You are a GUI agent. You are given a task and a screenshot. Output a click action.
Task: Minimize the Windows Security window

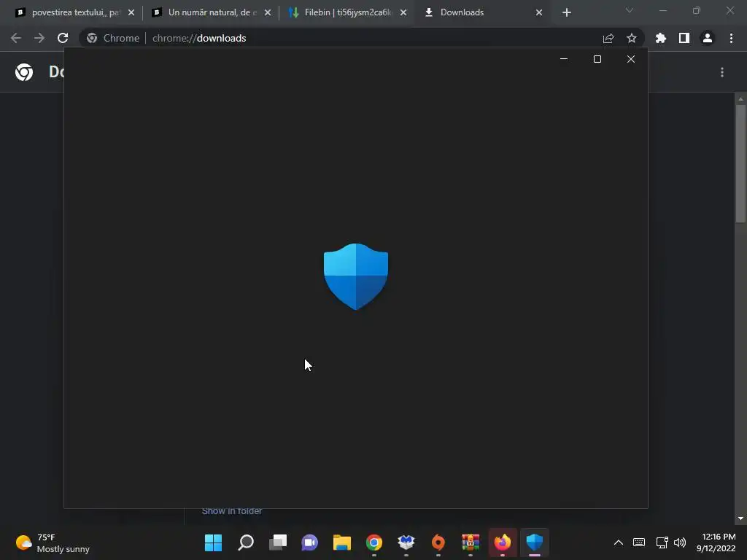click(x=564, y=59)
